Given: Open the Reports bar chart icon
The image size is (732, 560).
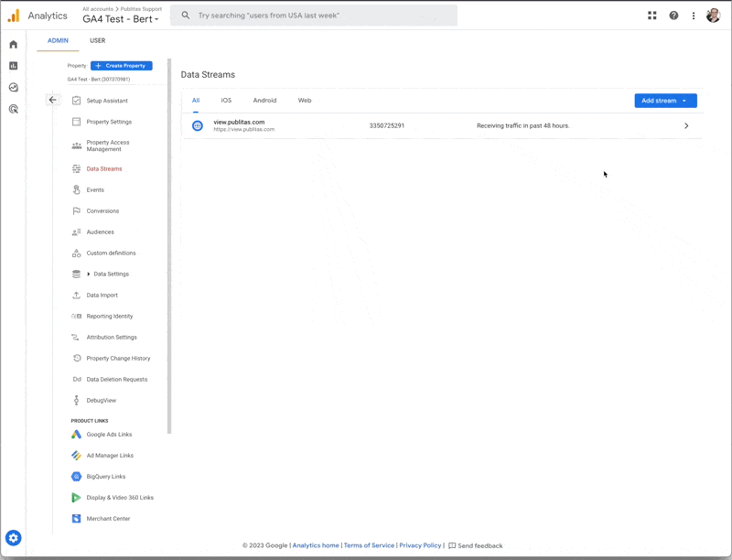Looking at the screenshot, I should (13, 66).
